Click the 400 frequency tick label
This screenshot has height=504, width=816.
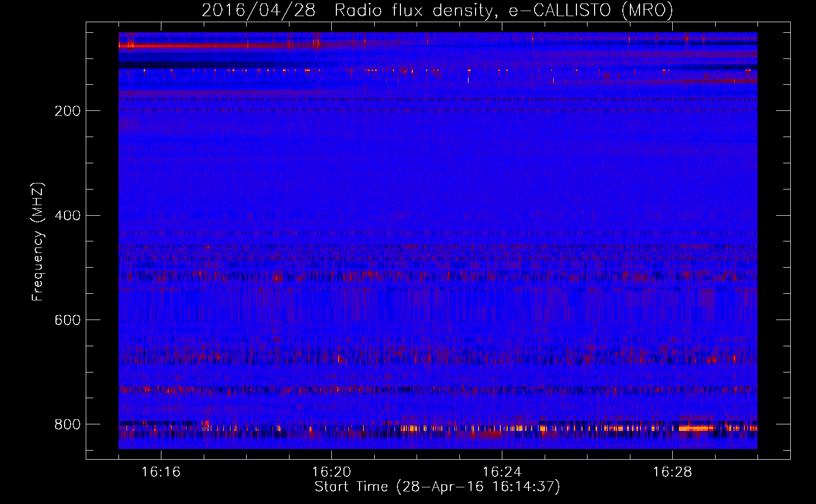point(68,216)
